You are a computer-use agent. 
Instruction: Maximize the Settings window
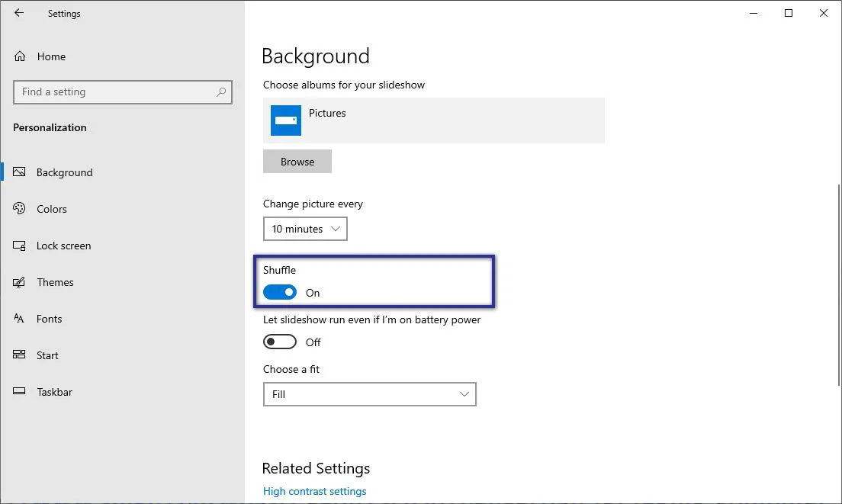click(x=789, y=13)
